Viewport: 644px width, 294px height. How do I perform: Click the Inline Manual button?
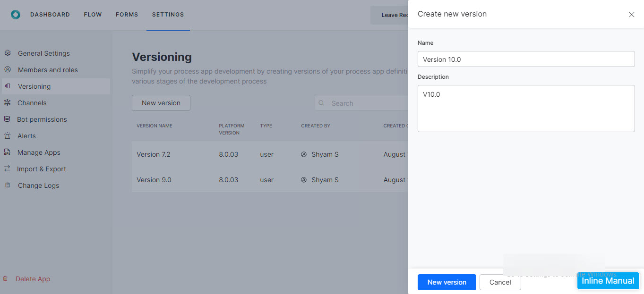pyautogui.click(x=608, y=281)
